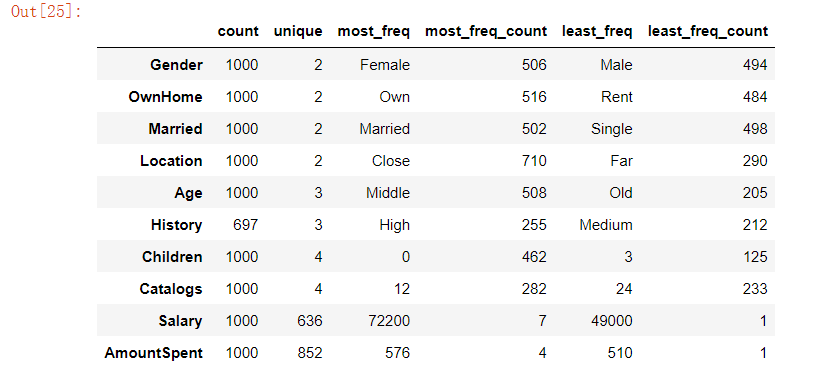Select the History row label
826x375 pixels.
(x=176, y=225)
